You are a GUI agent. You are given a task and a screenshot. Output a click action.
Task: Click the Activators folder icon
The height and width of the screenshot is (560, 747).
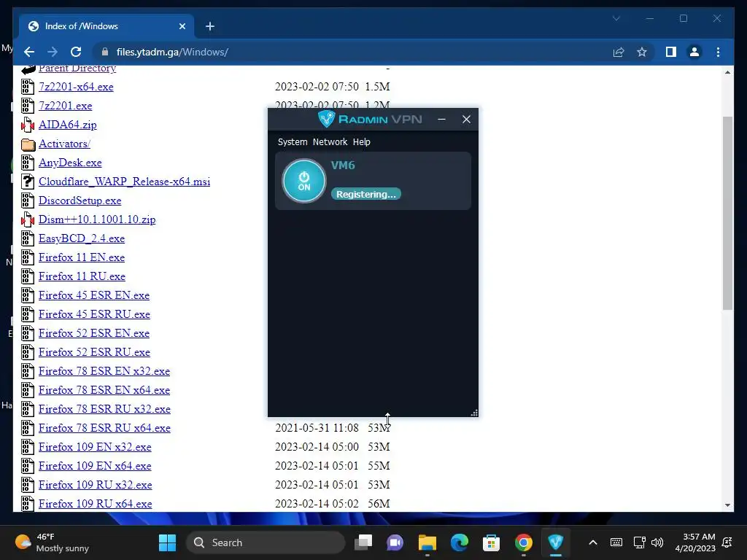[28, 144]
